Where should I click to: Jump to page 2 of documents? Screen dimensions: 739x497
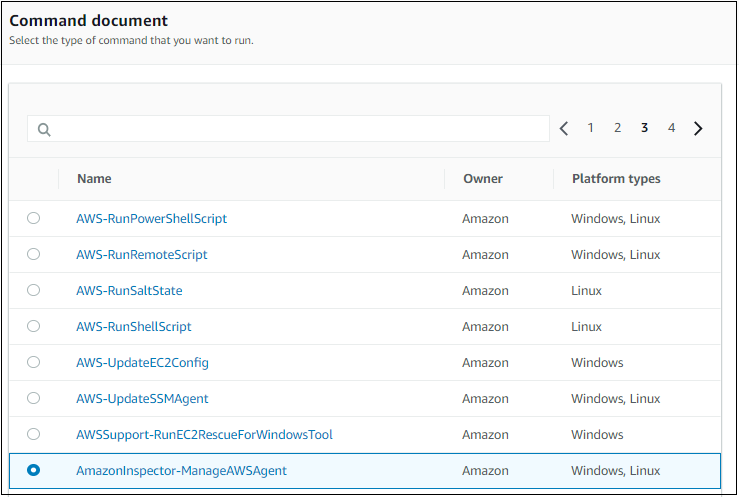617,128
